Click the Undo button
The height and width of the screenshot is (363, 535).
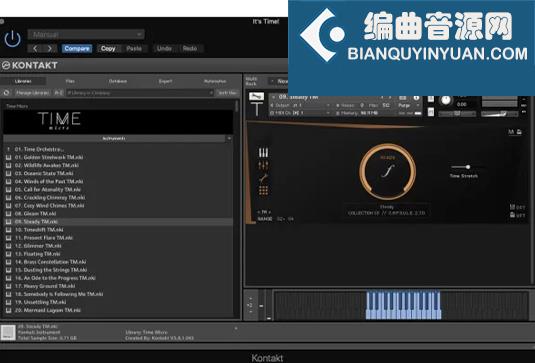[x=164, y=48]
